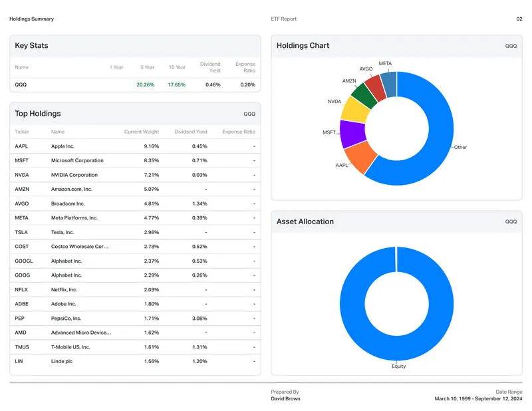This screenshot has height=411, width=532.
Task: Click the green AMZN donut slice
Action: [364, 95]
